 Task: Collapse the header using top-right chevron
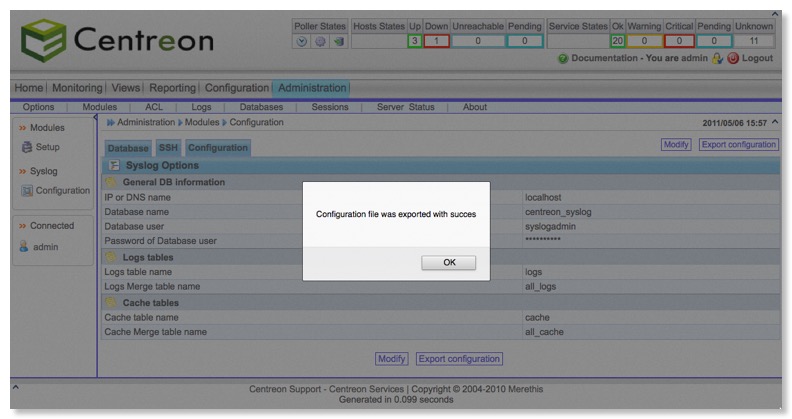coord(775,14)
